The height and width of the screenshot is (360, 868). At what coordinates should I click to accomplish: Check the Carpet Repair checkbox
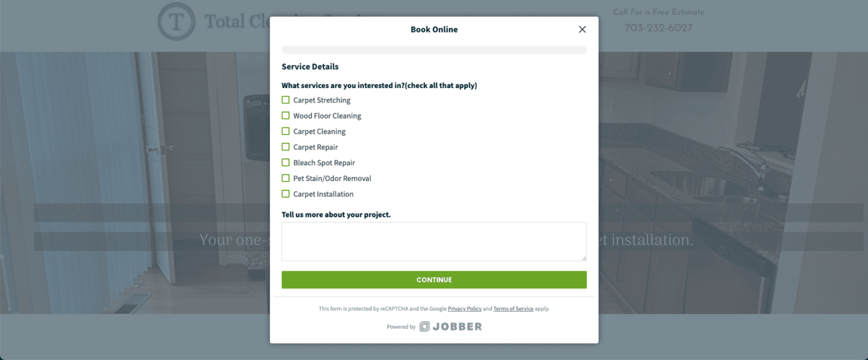pyautogui.click(x=286, y=147)
